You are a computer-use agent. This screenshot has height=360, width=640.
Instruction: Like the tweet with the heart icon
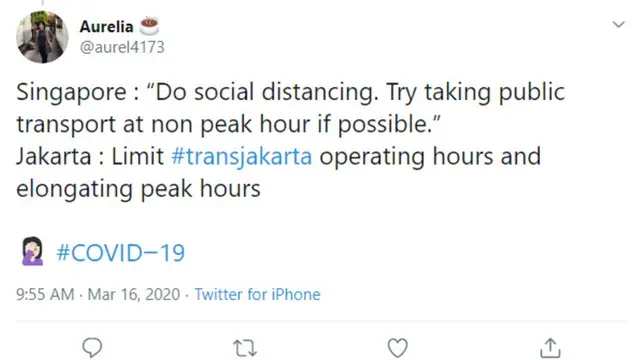(398, 348)
